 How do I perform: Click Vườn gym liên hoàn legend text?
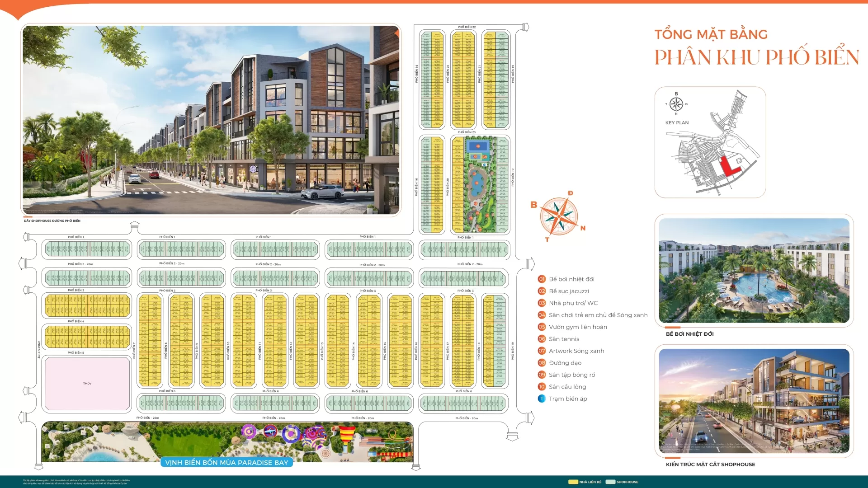coord(578,327)
